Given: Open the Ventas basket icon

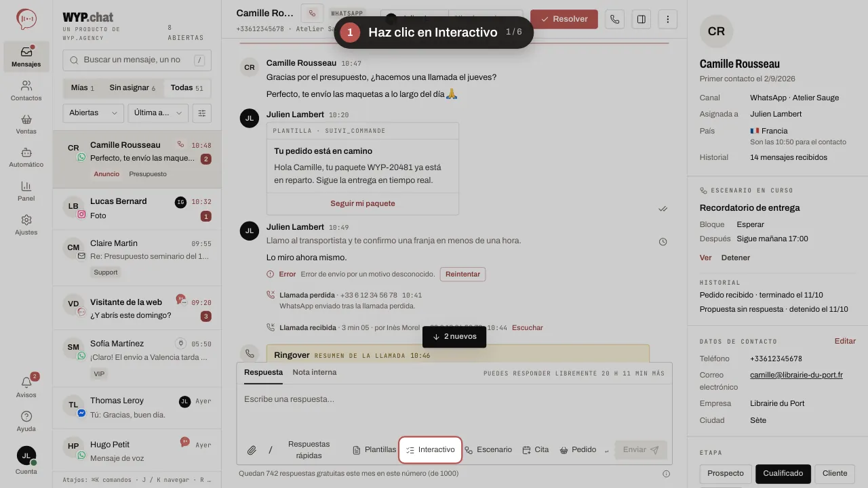Looking at the screenshot, I should click(x=26, y=124).
